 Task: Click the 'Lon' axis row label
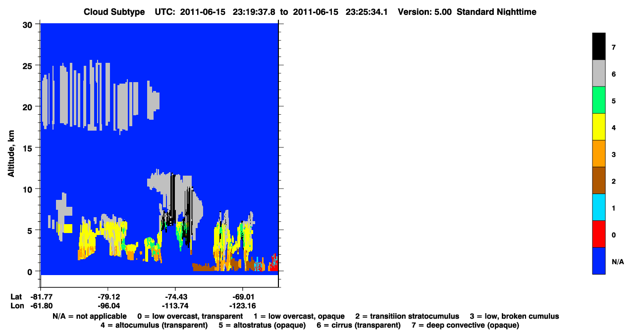[x=16, y=306]
